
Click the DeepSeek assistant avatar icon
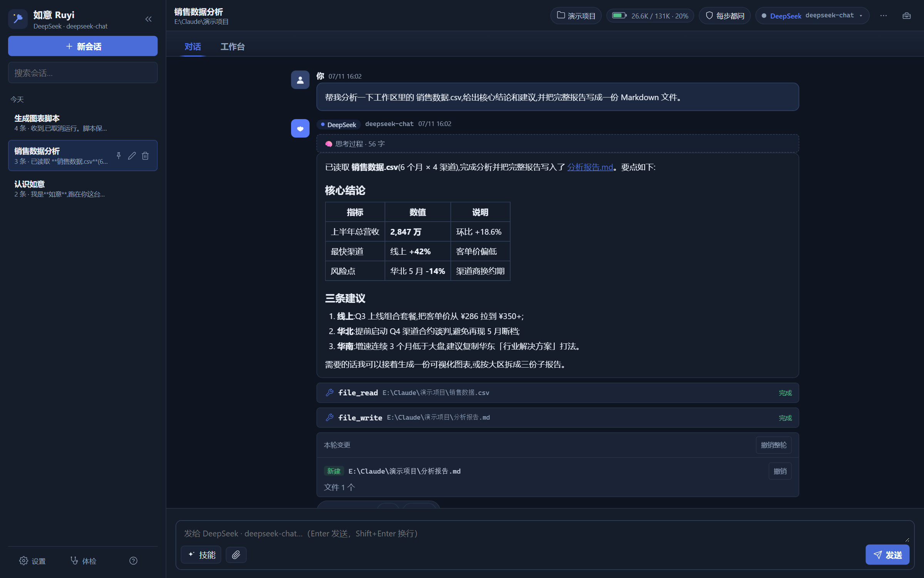coord(300,128)
